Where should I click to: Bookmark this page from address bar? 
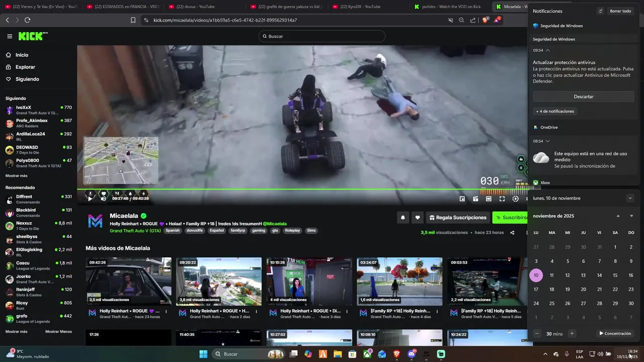pos(133,20)
